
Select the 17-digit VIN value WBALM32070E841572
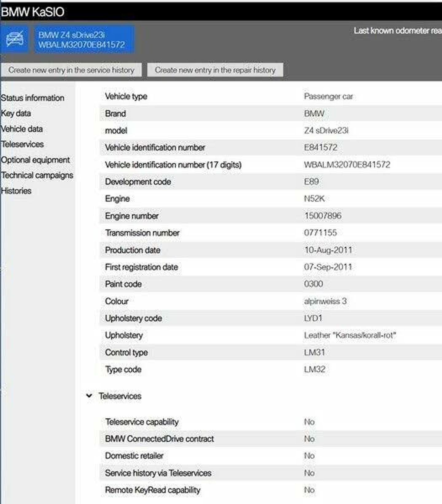point(347,165)
